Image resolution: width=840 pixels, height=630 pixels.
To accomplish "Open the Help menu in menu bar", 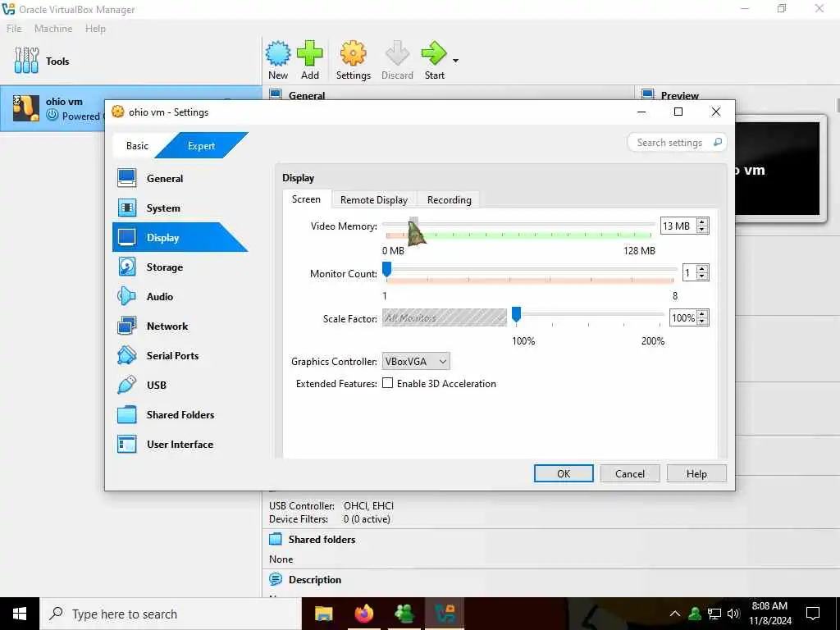I will (95, 29).
